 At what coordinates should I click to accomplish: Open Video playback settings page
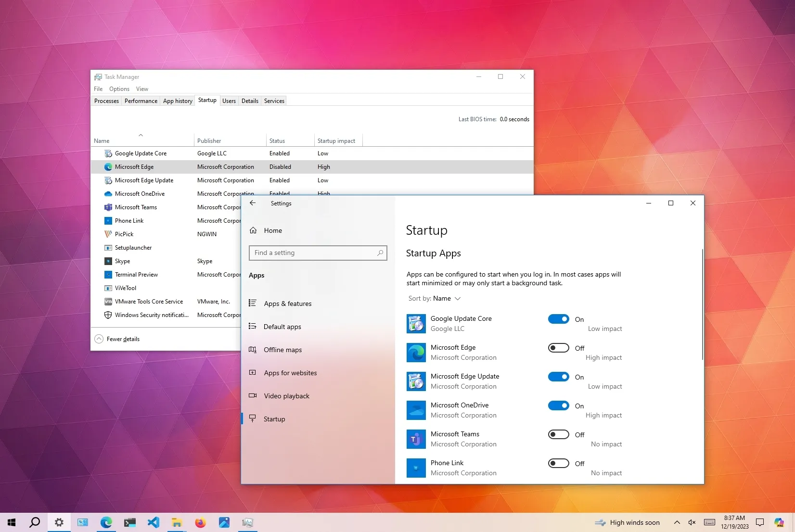(318, 396)
